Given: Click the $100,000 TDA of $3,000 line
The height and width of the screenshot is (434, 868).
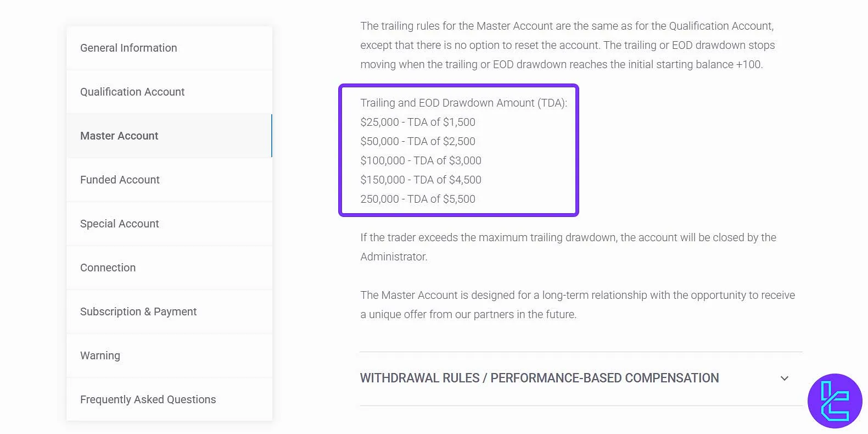Looking at the screenshot, I should tap(421, 160).
